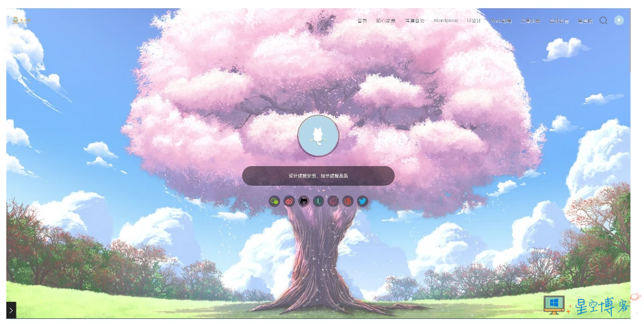644x324 pixels.
Task: Open the 文章归档 nav item
Action: click(x=530, y=21)
